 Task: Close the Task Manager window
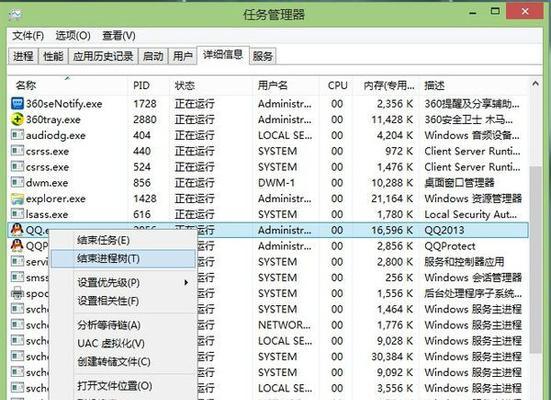click(525, 12)
